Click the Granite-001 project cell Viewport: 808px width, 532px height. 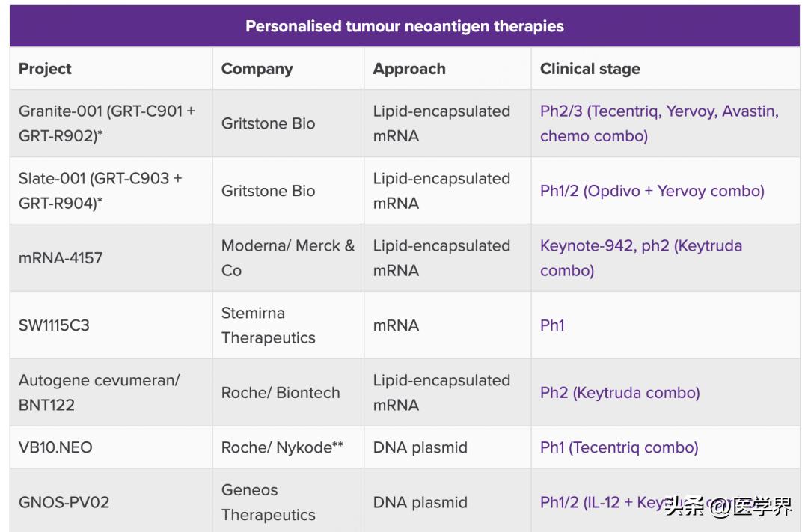(x=106, y=123)
